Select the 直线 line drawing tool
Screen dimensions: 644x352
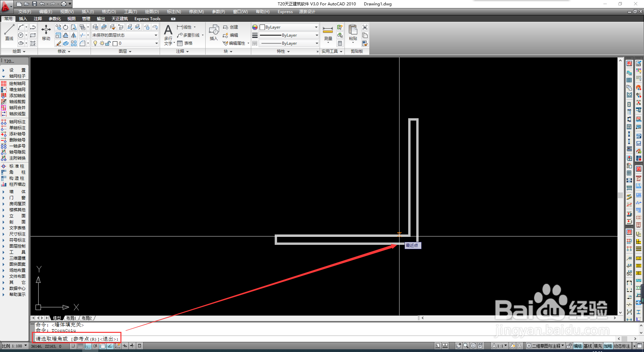pyautogui.click(x=9, y=33)
